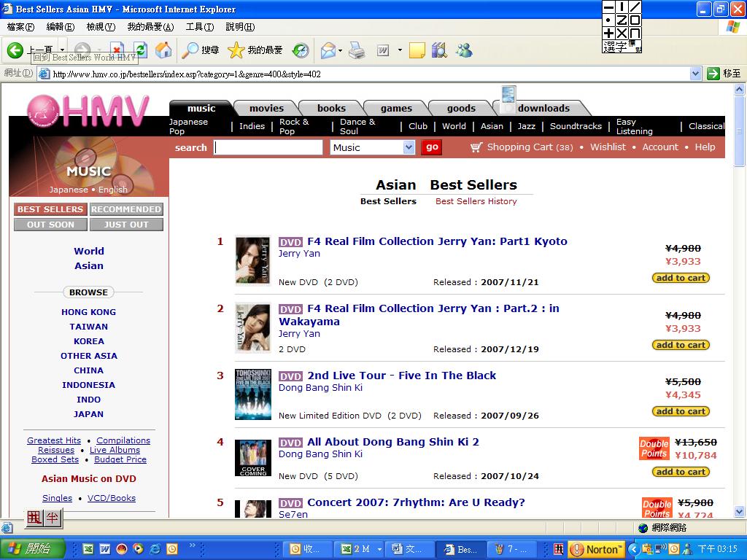The image size is (747, 560).
Task: Click the Research books icon in toolbar
Action: tap(439, 50)
